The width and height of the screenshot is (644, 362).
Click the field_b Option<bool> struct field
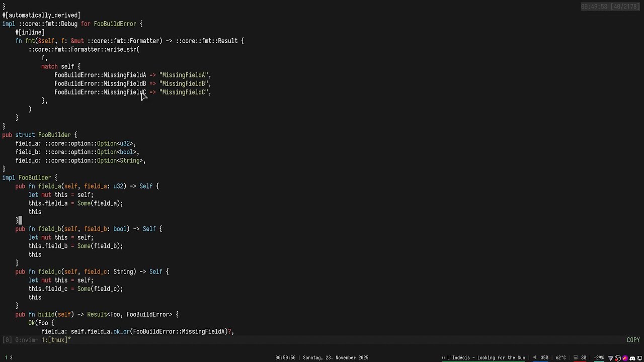77,152
